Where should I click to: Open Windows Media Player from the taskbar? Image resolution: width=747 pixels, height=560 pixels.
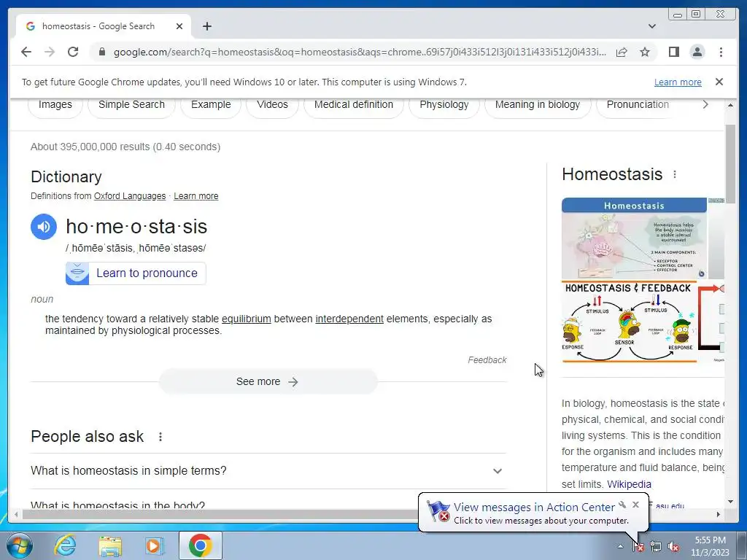click(155, 545)
